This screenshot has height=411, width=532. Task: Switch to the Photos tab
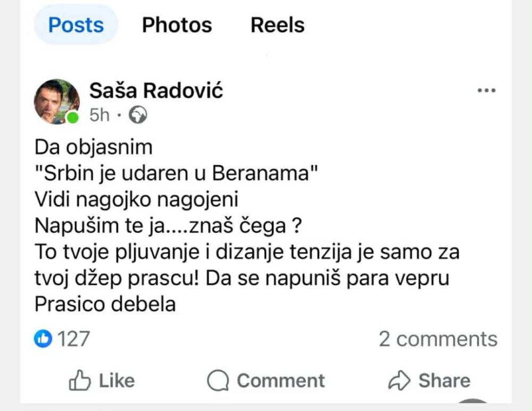pyautogui.click(x=177, y=25)
